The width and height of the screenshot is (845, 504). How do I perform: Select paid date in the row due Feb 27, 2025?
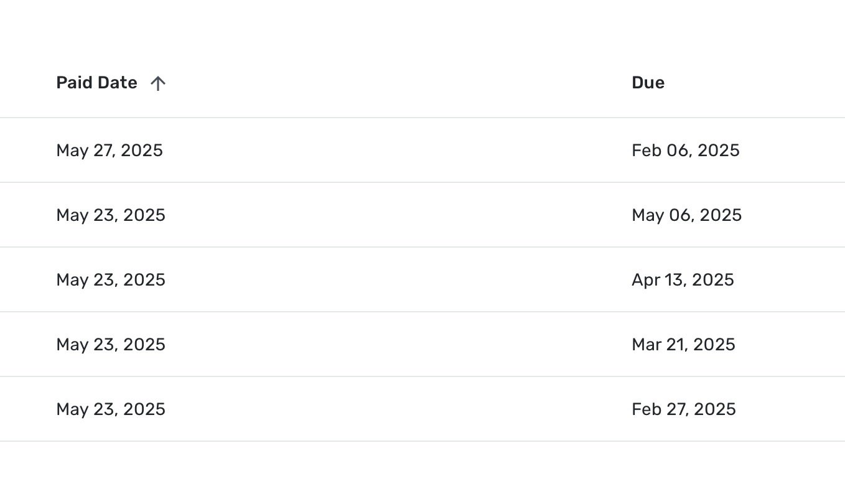pos(111,409)
